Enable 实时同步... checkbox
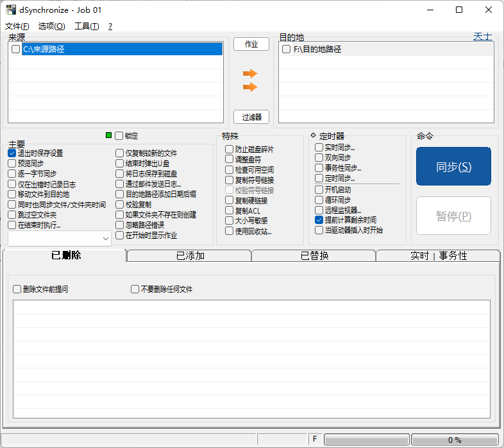 pyautogui.click(x=319, y=148)
